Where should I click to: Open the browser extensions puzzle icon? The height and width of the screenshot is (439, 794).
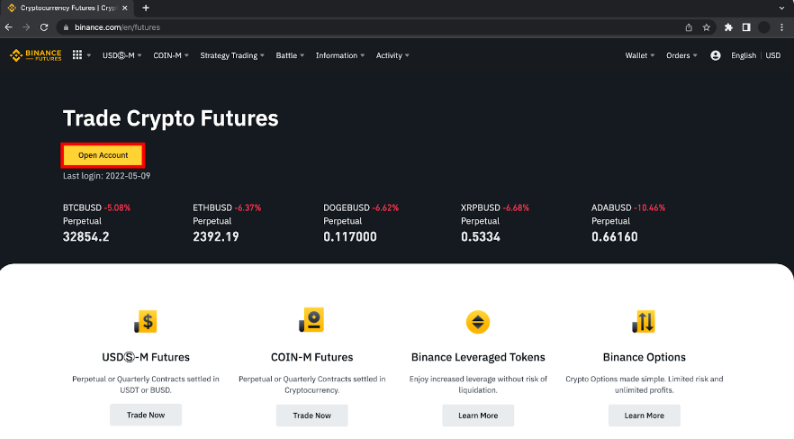728,27
